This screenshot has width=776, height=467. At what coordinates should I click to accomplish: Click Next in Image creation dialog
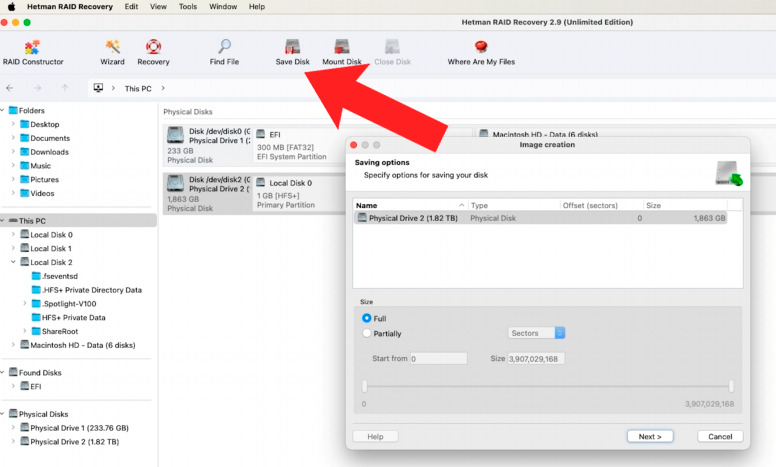click(x=650, y=436)
